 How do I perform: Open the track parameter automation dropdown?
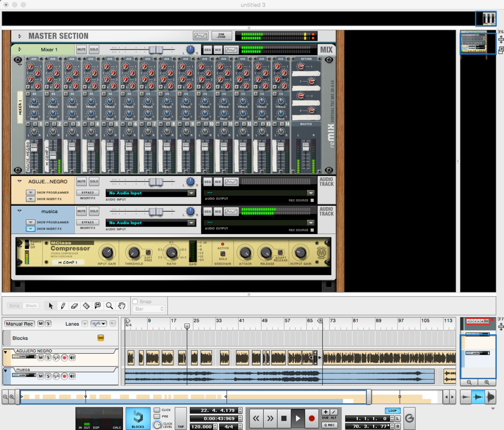(98, 324)
